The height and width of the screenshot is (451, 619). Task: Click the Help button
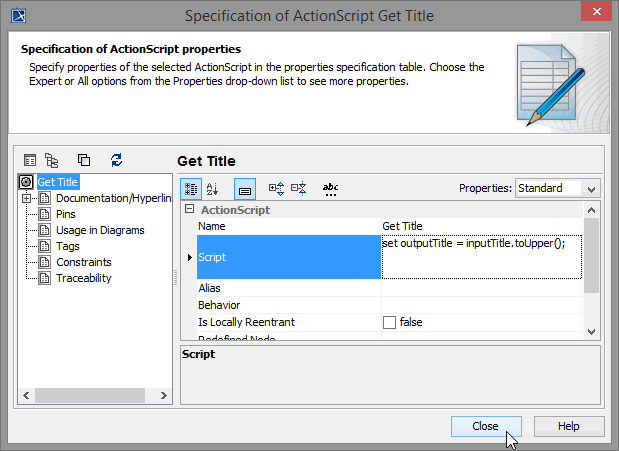(569, 426)
